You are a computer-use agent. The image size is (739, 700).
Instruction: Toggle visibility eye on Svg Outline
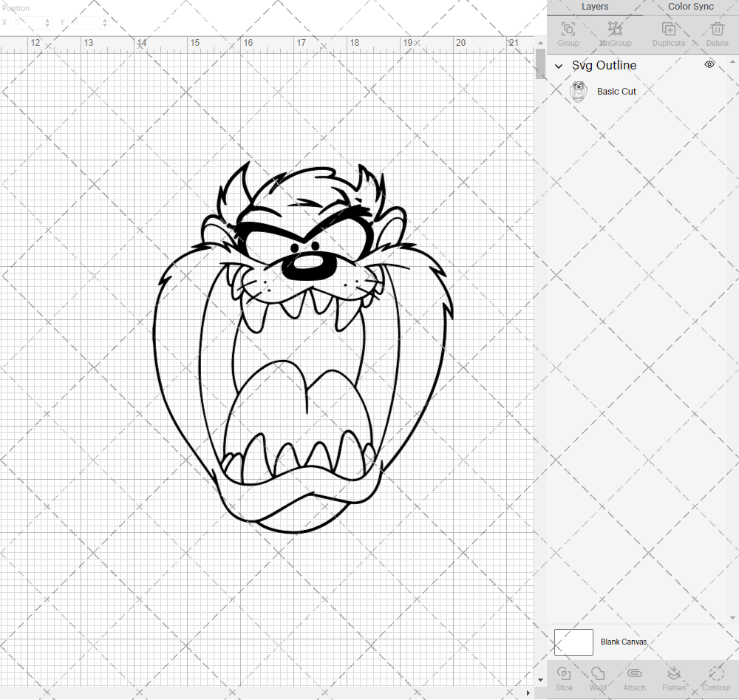point(709,64)
